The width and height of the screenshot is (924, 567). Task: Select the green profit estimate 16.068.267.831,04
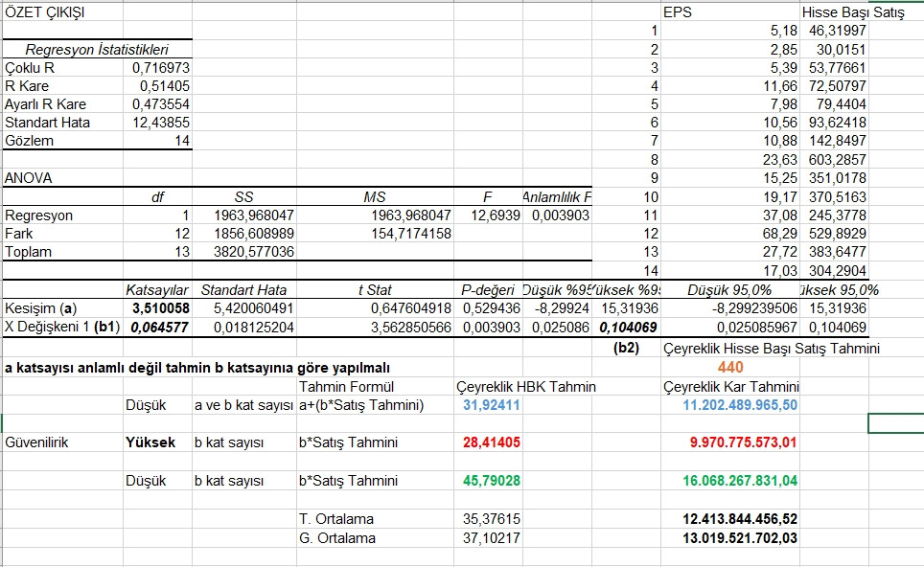pos(740,481)
